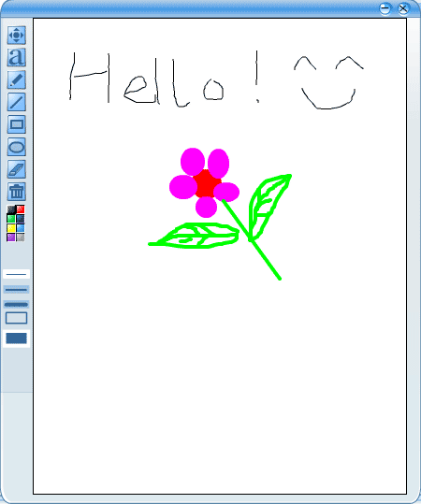
Task: Select the straight line tool
Action: click(x=17, y=102)
